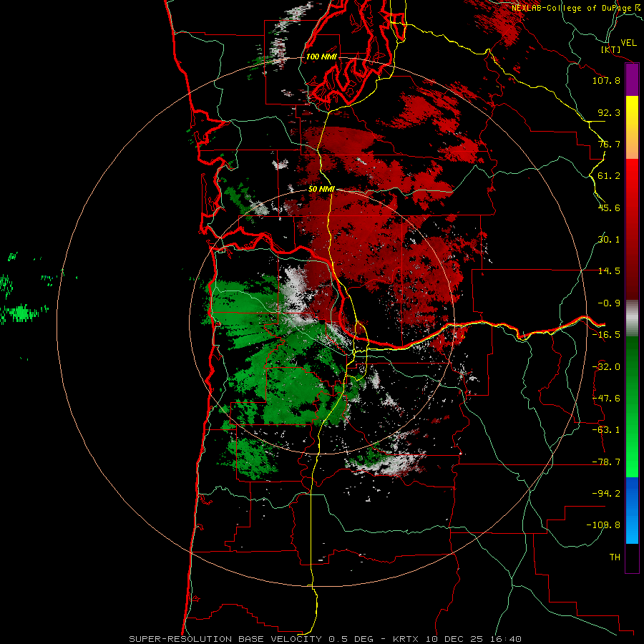Click the [KT] units label
The width and height of the screenshot is (644, 644).
611,49
